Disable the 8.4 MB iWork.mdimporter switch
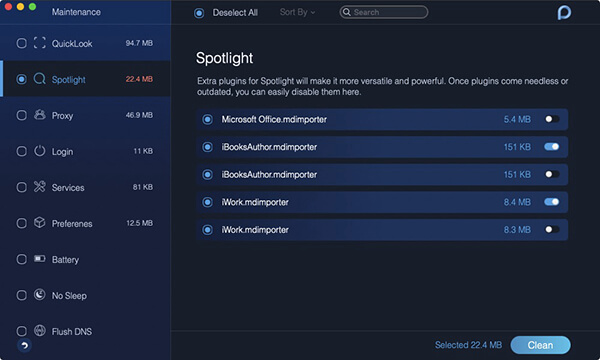The image size is (600, 360). tap(552, 202)
